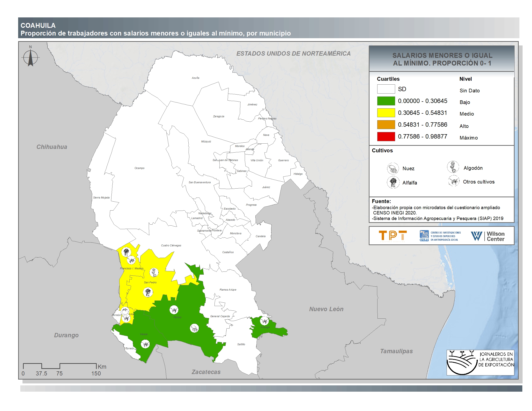Viewport: 532px width, 411px height.
Task: Click the kilometer scale bar
Action: pos(60,366)
